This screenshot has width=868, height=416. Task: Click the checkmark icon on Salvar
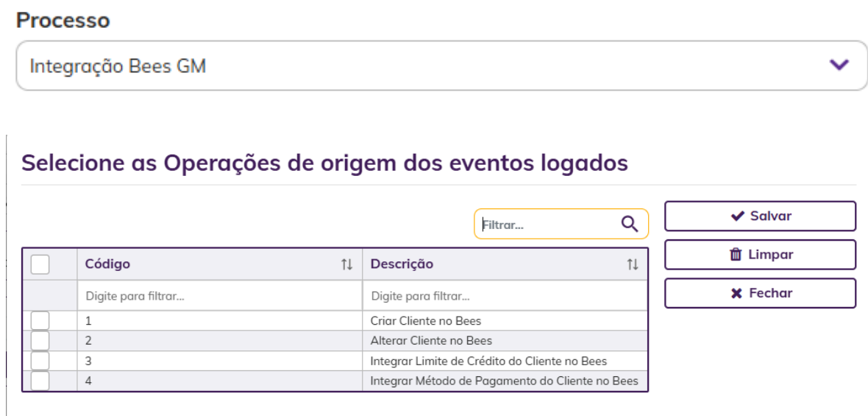pos(737,216)
